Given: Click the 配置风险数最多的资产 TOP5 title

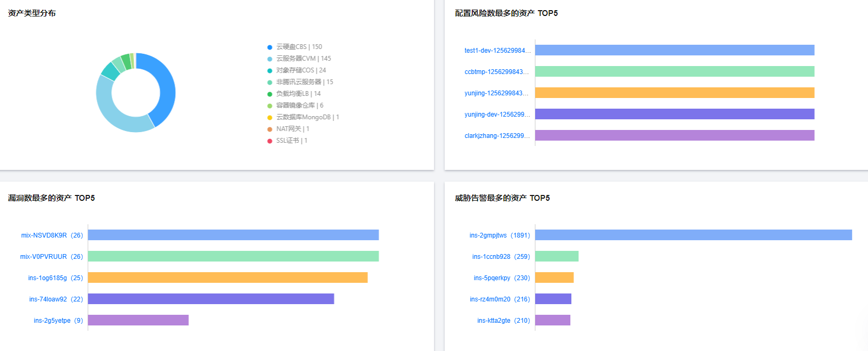Looking at the screenshot, I should click(x=506, y=13).
